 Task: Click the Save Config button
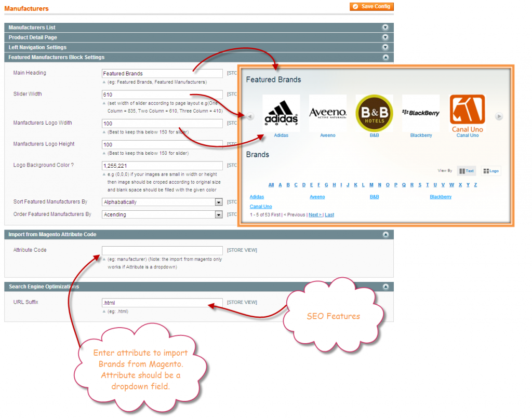click(x=371, y=7)
